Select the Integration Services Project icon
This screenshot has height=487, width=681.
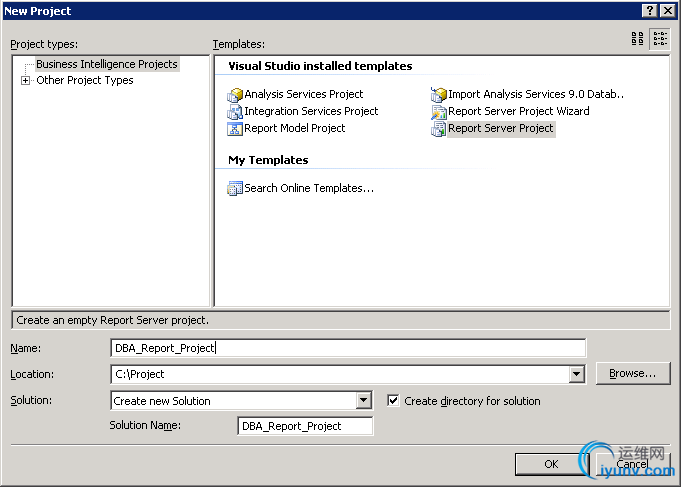(x=235, y=112)
